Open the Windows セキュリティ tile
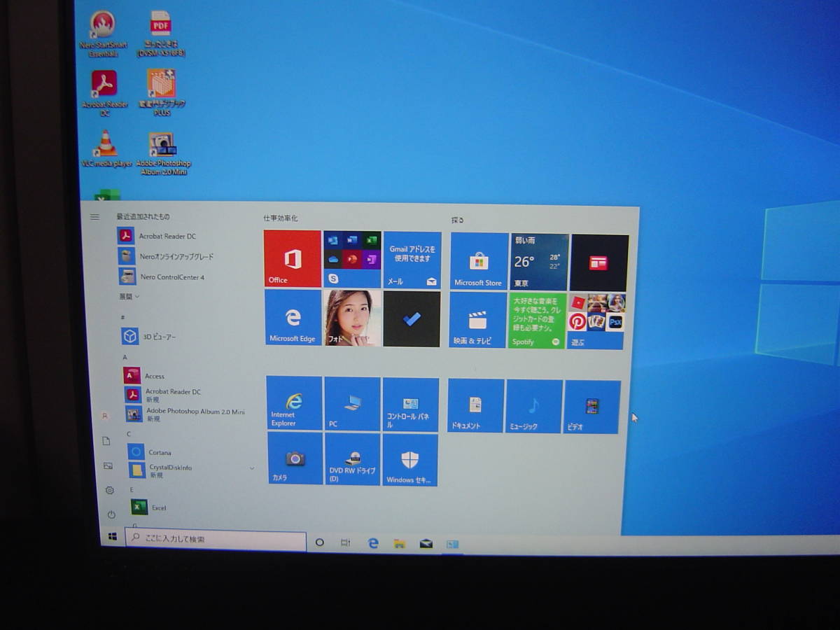 410,460
